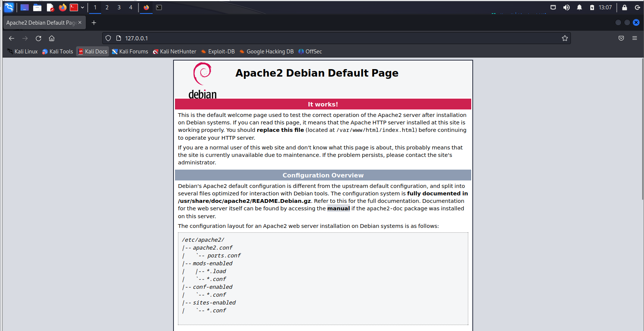Open the Kali applications menu icon

[9, 7]
